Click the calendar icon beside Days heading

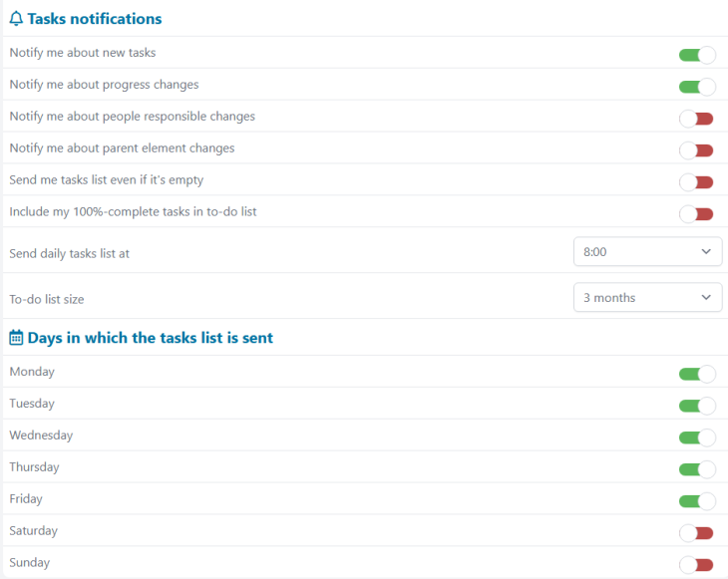pos(16,338)
